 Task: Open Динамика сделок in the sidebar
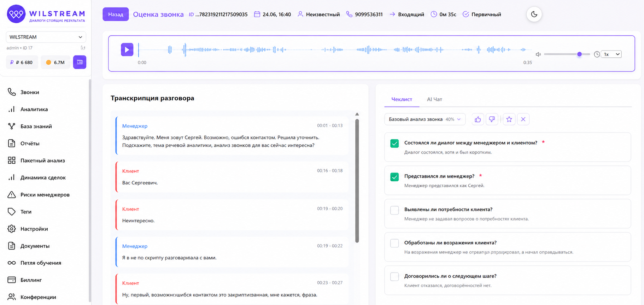point(43,177)
